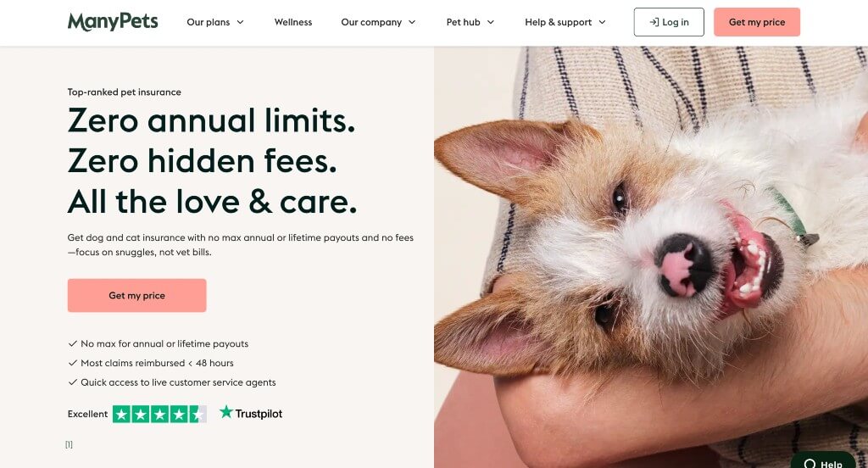This screenshot has width=868, height=468.
Task: Expand the Pet hub dropdown chevron
Action: [491, 22]
